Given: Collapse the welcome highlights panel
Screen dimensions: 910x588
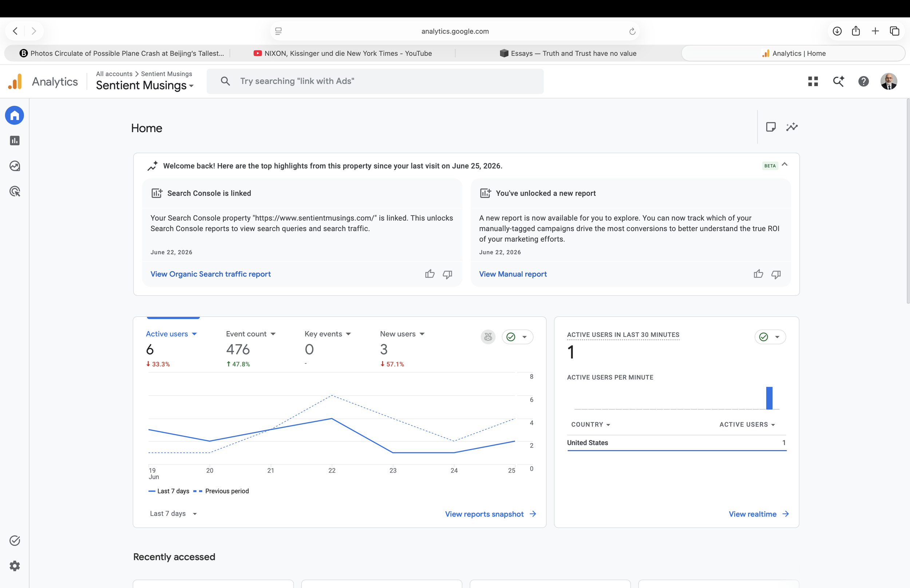Looking at the screenshot, I should coord(785,164).
